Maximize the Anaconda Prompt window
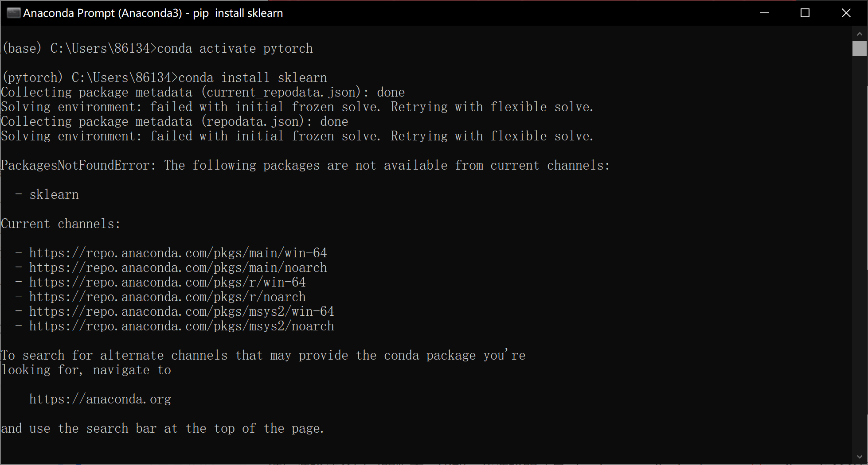 click(x=805, y=13)
